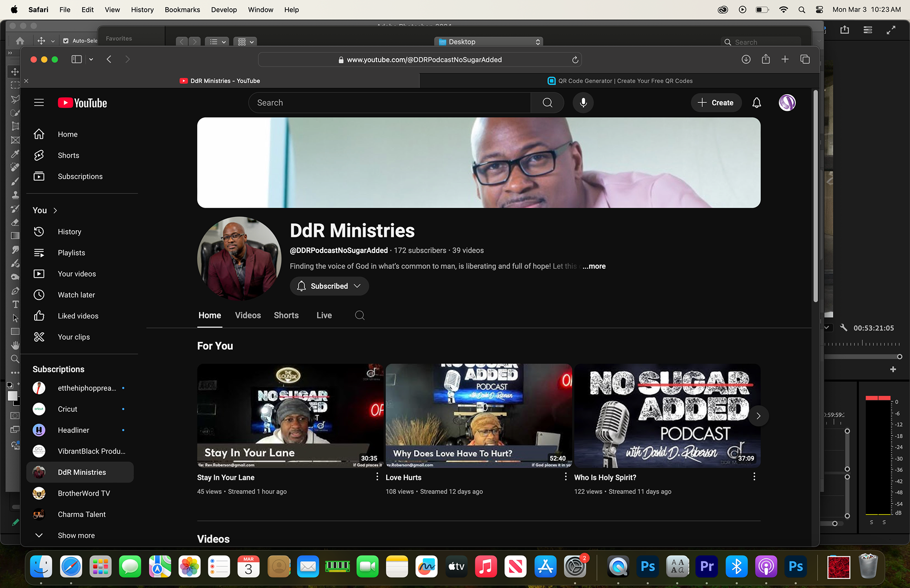The width and height of the screenshot is (910, 588).
Task: Click the YouTube voice search microphone icon
Action: pos(583,102)
